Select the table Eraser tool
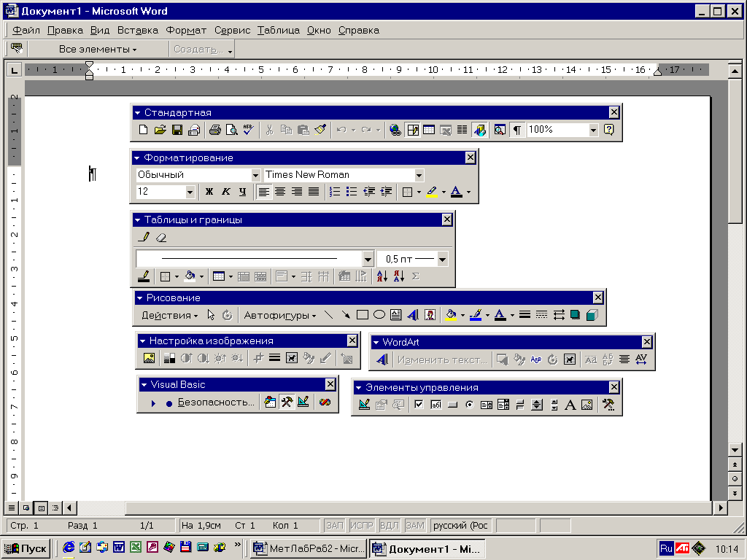This screenshot has height=560, width=747. tap(161, 237)
